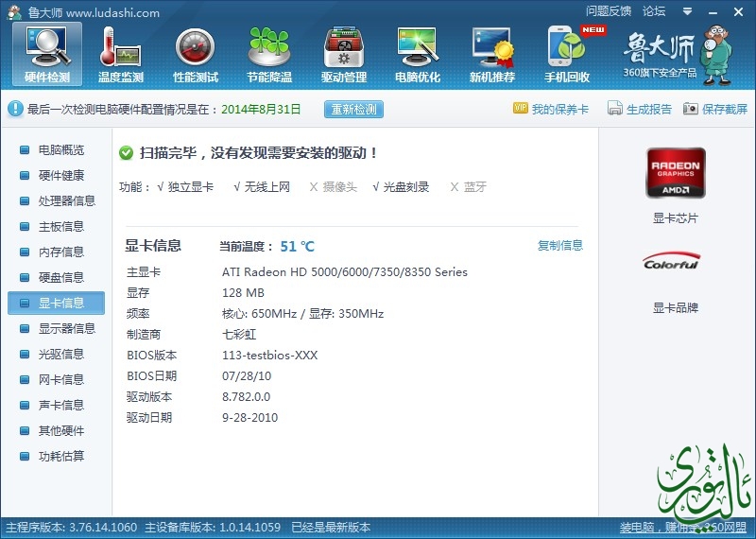
Task: Open 手机回收 phone recycling
Action: (567, 54)
